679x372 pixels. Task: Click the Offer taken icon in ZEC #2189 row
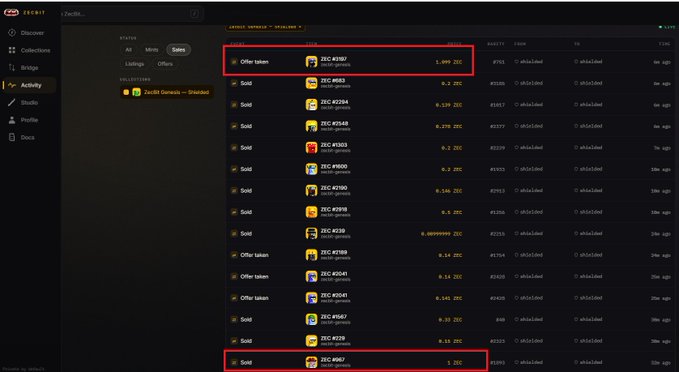(234, 255)
